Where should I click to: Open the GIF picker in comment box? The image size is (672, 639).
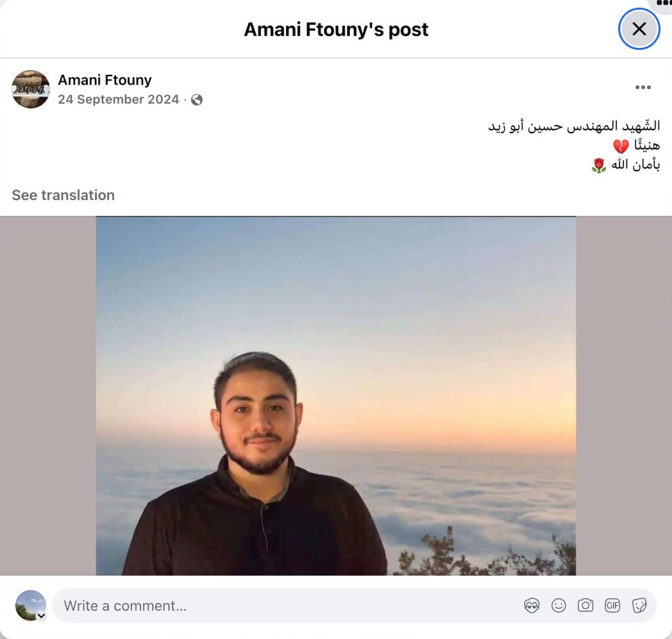[612, 606]
